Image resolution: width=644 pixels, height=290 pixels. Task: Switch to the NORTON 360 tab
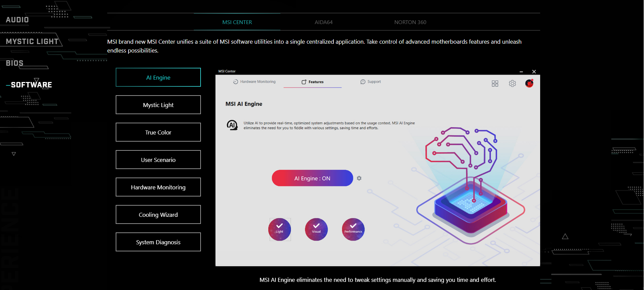coord(410,22)
